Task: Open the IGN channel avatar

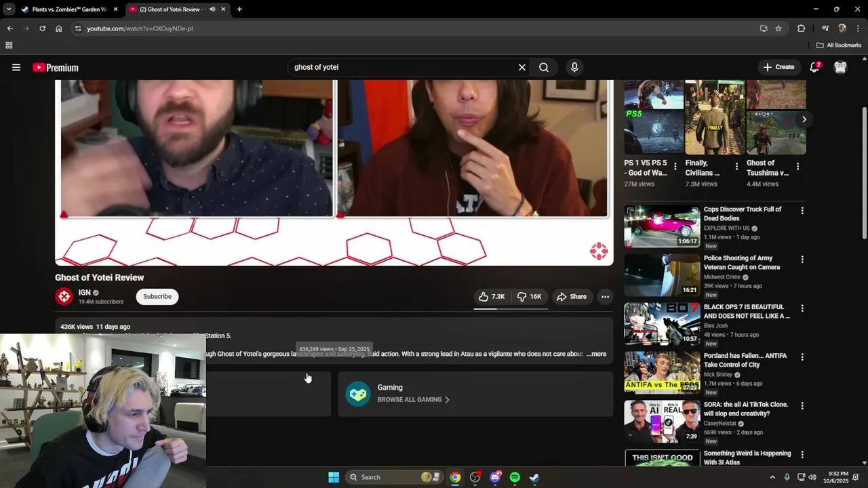Action: [x=64, y=296]
